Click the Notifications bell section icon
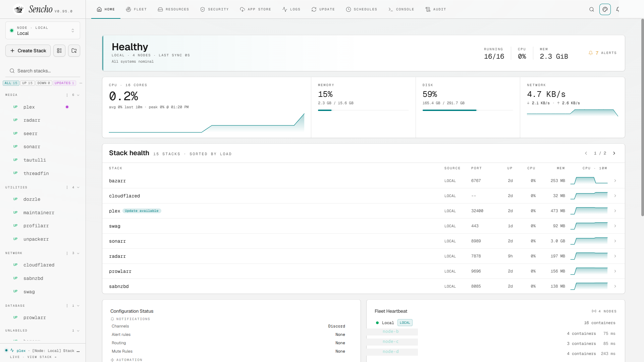 (112, 319)
